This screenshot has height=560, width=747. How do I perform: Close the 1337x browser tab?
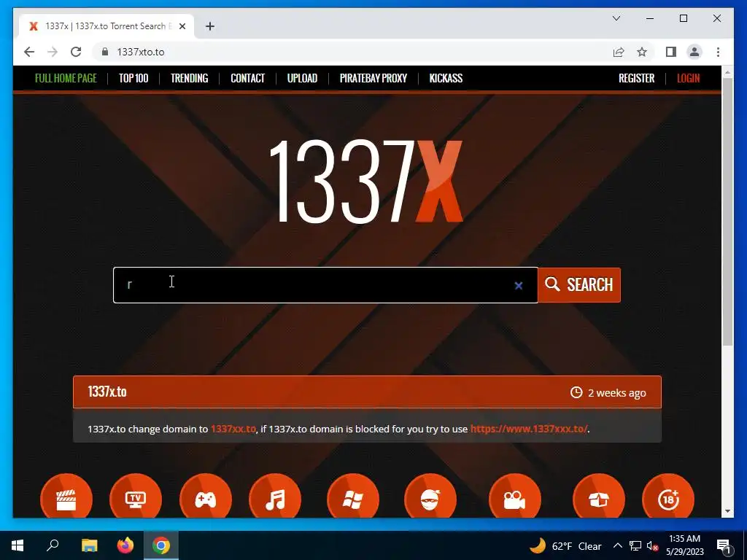[x=182, y=26]
